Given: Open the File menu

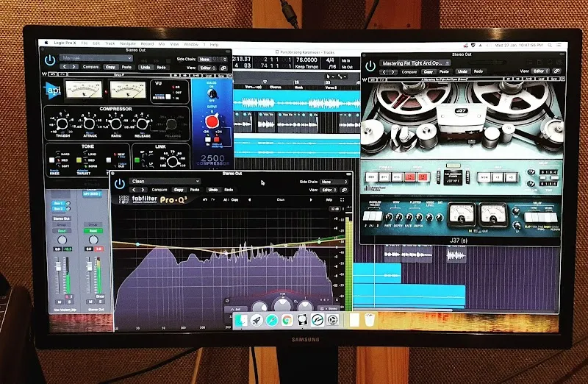Looking at the screenshot, I should (x=85, y=43).
